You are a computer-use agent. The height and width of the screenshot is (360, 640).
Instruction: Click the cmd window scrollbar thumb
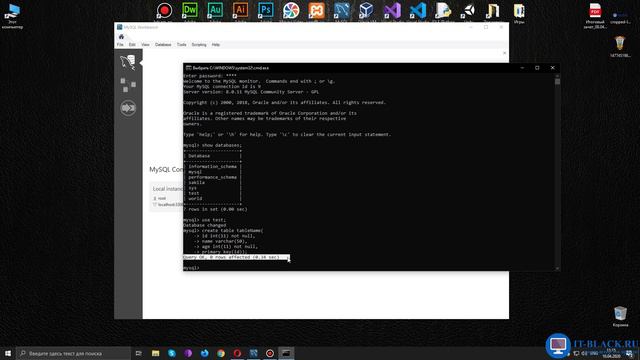pyautogui.click(x=557, y=82)
